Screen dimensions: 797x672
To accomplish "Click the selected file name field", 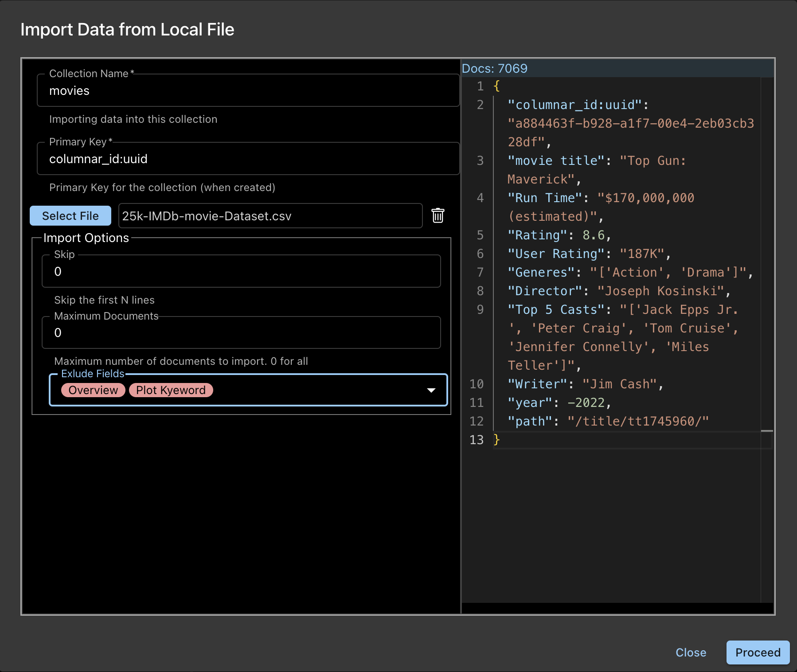I will click(x=270, y=216).
